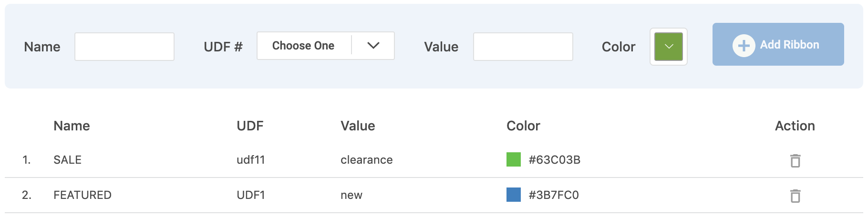The width and height of the screenshot is (868, 217).
Task: Click the clearance value cell
Action: (367, 160)
